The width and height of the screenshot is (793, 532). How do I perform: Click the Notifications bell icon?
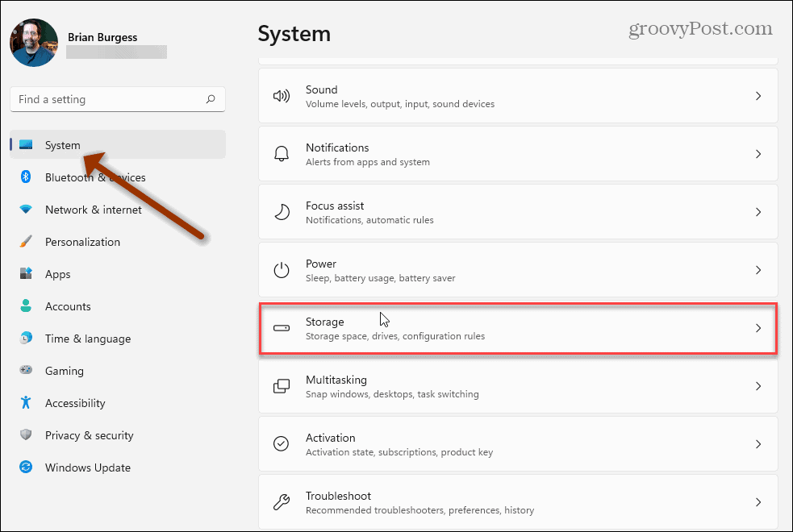pos(281,153)
